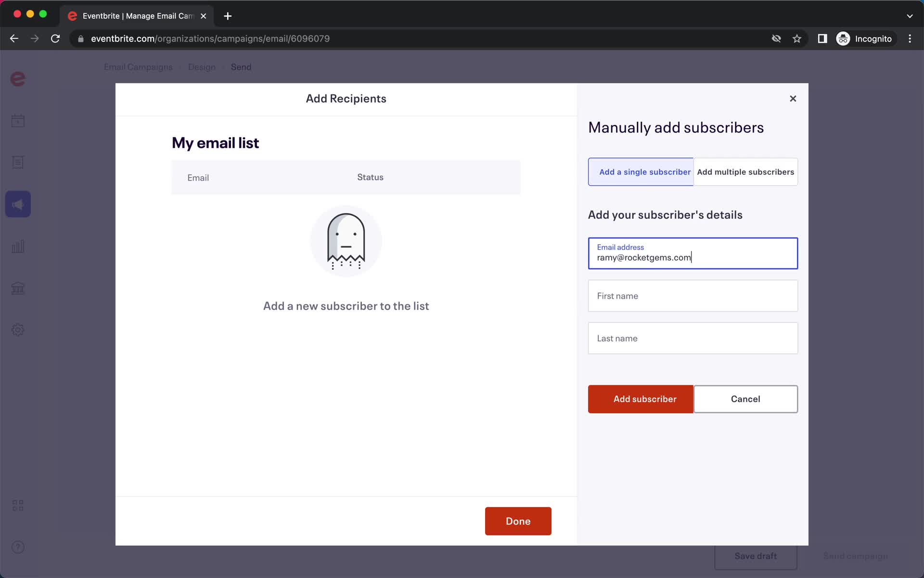The width and height of the screenshot is (924, 578).
Task: Open the Chrome three-dot menu
Action: (910, 39)
